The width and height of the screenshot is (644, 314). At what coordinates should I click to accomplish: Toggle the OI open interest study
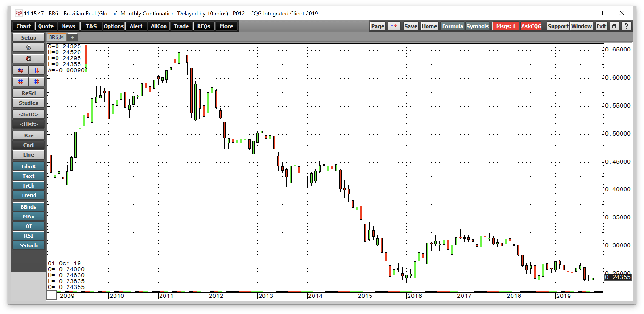click(x=28, y=226)
